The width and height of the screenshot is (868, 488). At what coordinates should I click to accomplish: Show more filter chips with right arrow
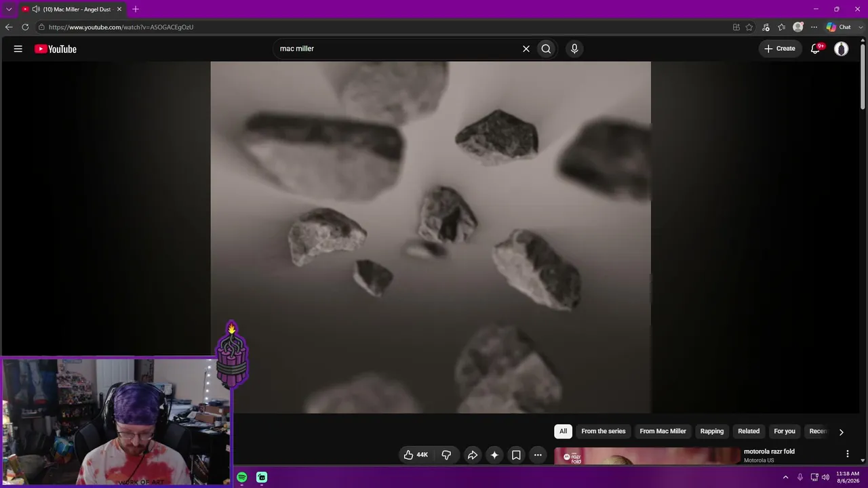842,432
